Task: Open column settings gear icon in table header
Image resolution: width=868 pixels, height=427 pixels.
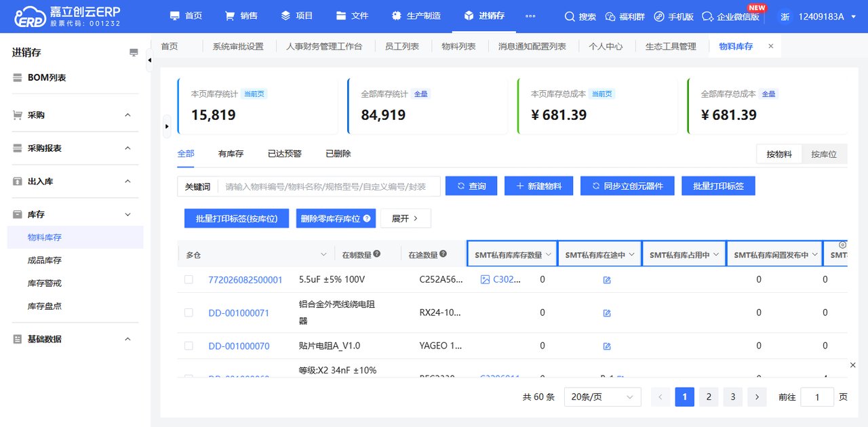Action: [x=843, y=245]
